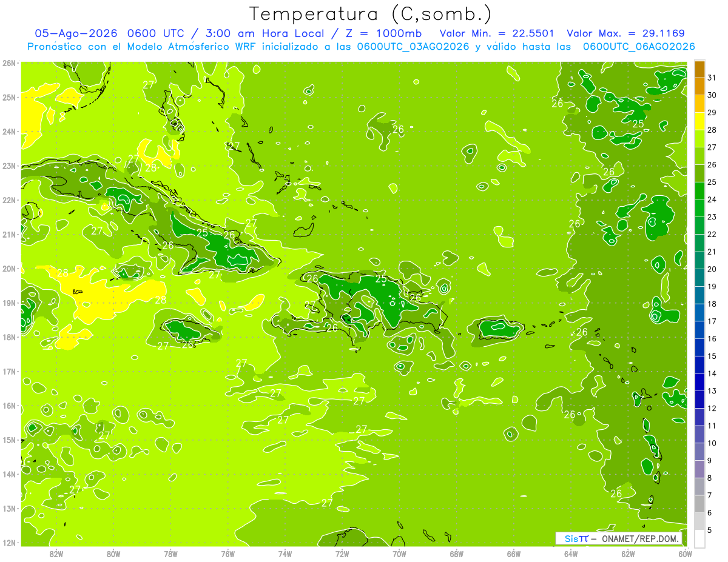Click the '13' label on the color scale
The width and height of the screenshot is (728, 562).
[x=712, y=391]
